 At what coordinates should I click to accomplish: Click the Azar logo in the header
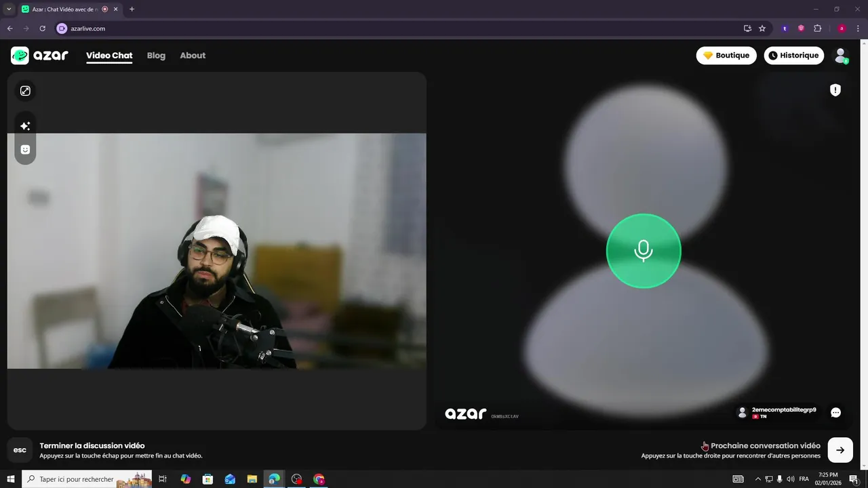click(39, 56)
